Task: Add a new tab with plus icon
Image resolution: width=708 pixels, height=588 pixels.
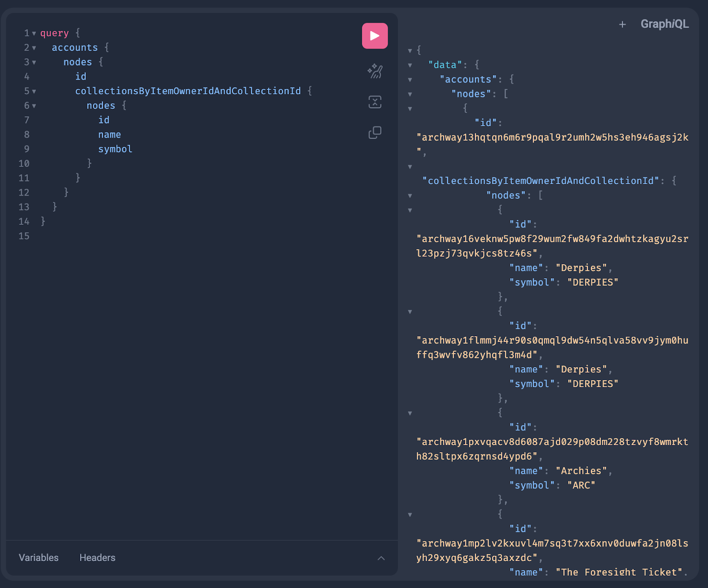Action: 622,24
